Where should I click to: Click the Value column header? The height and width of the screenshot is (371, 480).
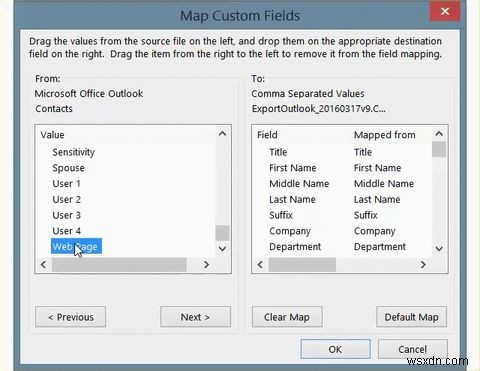tap(52, 135)
